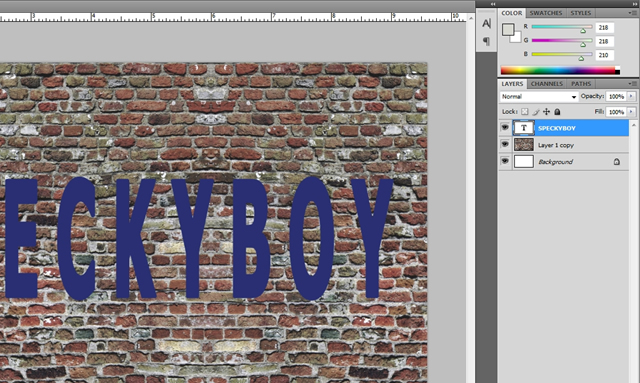Image resolution: width=640 pixels, height=383 pixels.
Task: Switch to the Paths tab
Action: (581, 84)
